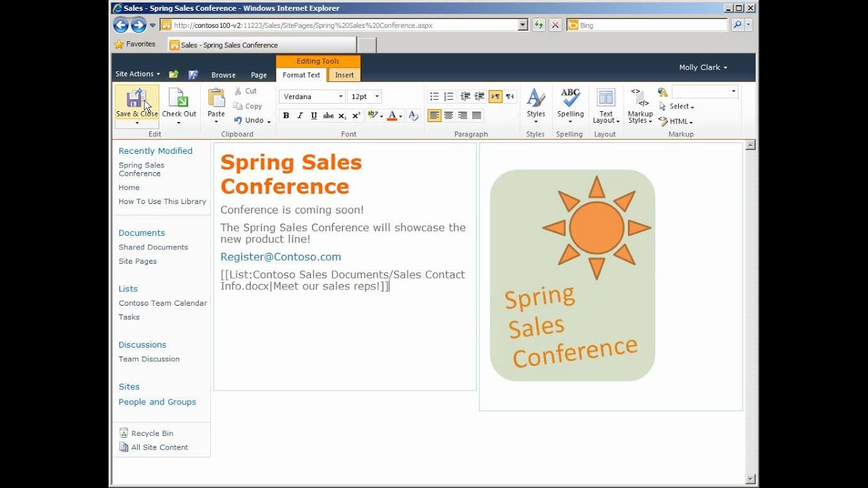Viewport: 868px width, 488px height.
Task: Justify the paragraph text
Action: pyautogui.click(x=477, y=116)
